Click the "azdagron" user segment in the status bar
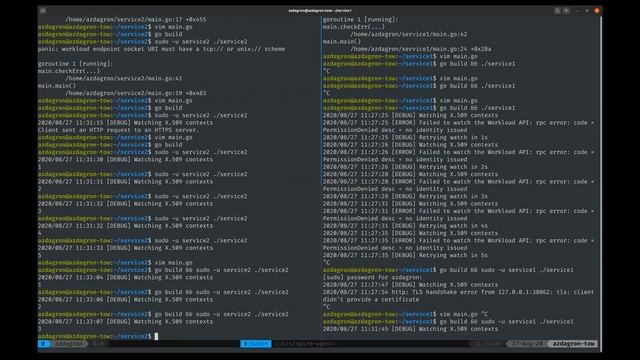The width and height of the screenshot is (640, 360). click(69, 344)
